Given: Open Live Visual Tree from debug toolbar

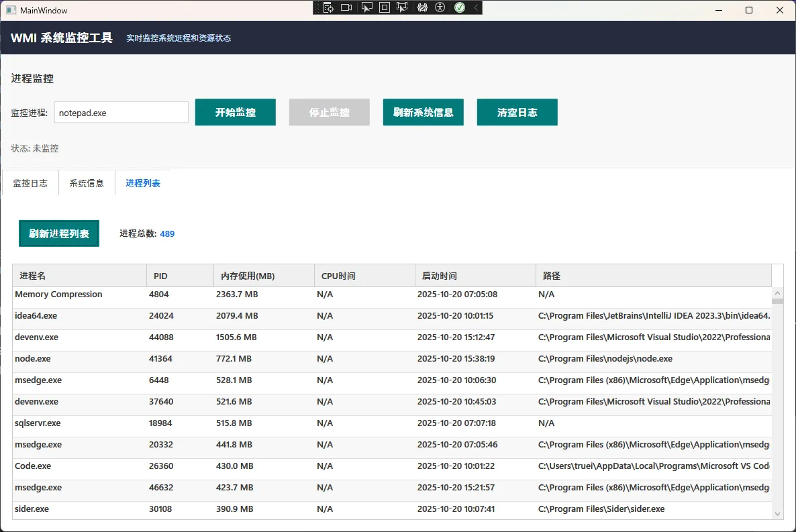Looking at the screenshot, I should tap(328, 8).
